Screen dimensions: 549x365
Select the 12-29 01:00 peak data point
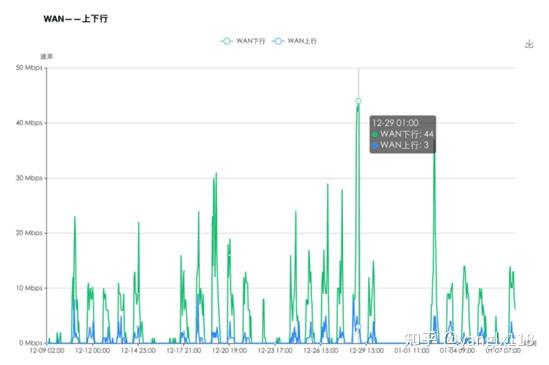click(358, 101)
